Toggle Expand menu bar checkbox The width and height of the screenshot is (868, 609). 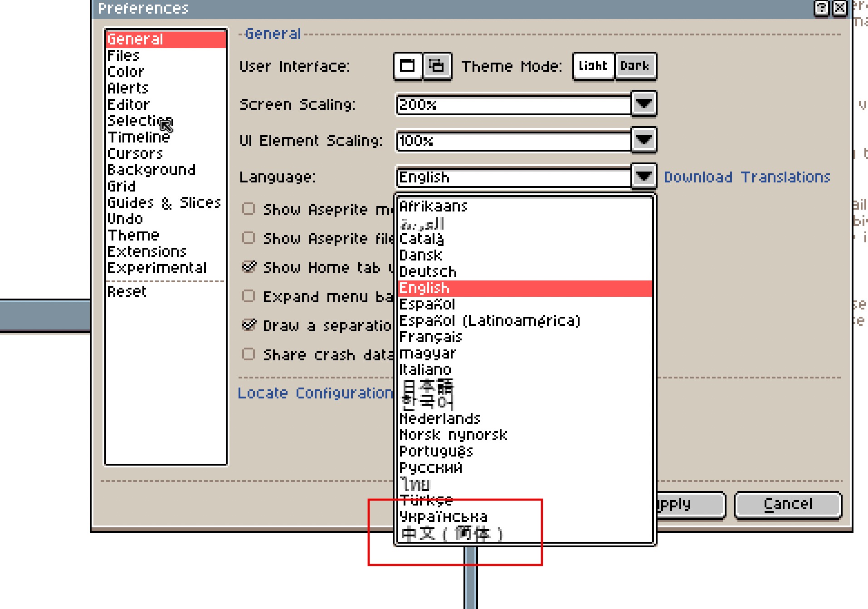coord(249,296)
